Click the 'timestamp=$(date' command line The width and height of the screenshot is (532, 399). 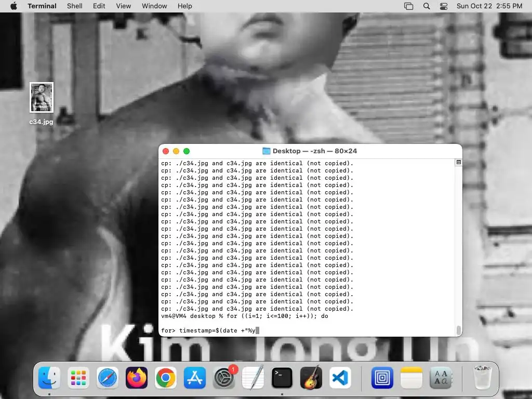click(210, 330)
